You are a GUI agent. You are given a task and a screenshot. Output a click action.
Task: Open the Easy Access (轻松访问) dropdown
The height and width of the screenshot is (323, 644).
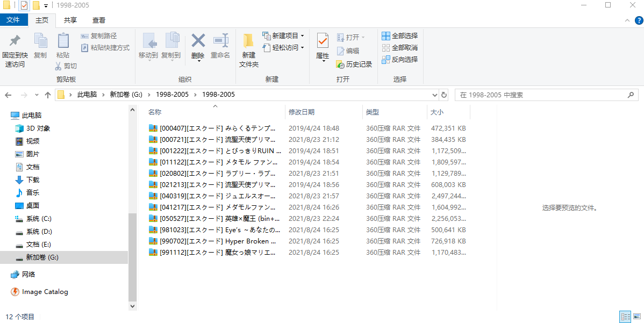(302, 48)
